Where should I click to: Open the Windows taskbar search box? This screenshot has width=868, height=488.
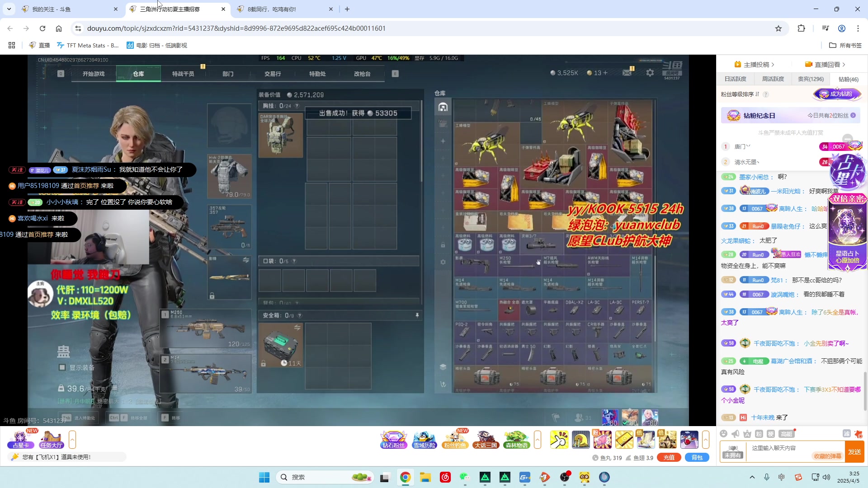(325, 477)
